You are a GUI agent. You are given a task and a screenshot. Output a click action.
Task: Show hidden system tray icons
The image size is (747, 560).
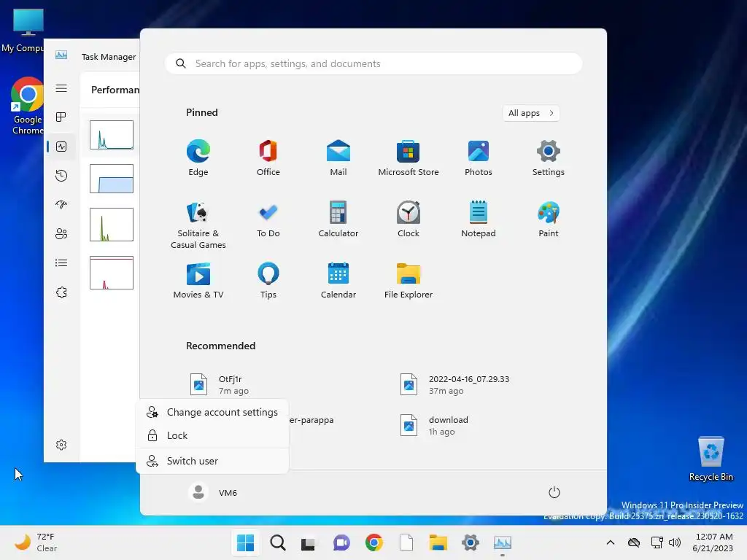coord(611,542)
